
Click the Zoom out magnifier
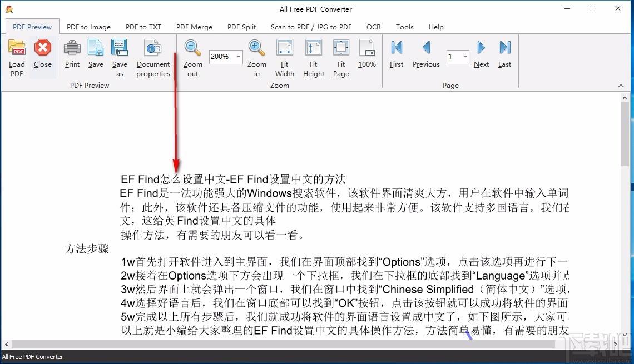pos(192,48)
